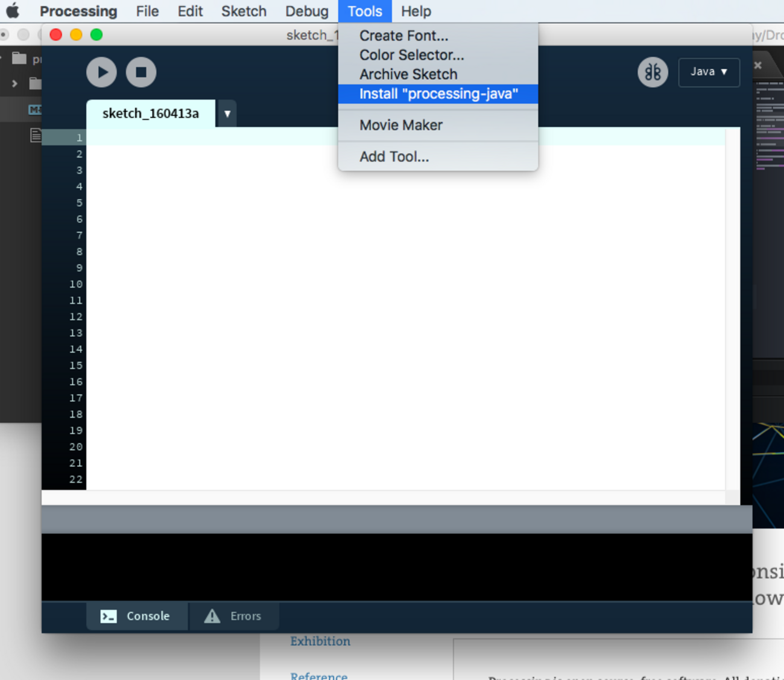784x680 pixels.
Task: Run the sketch with the play button
Action: pos(101,72)
